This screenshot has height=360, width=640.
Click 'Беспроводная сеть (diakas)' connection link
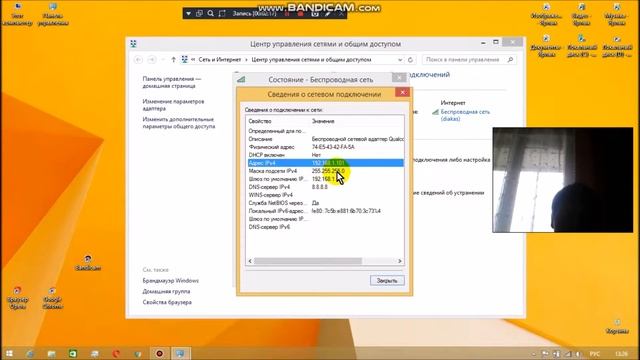pos(465,115)
